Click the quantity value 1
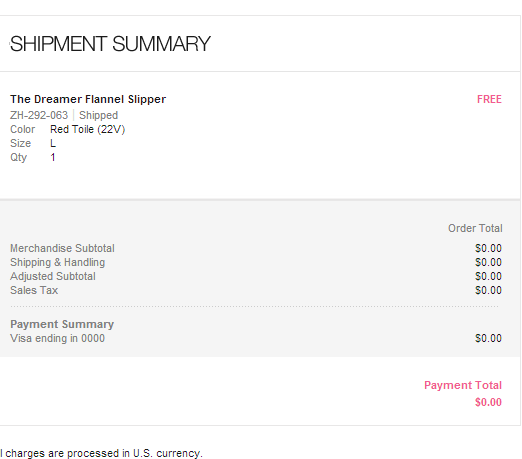The height and width of the screenshot is (459, 522). (x=53, y=157)
